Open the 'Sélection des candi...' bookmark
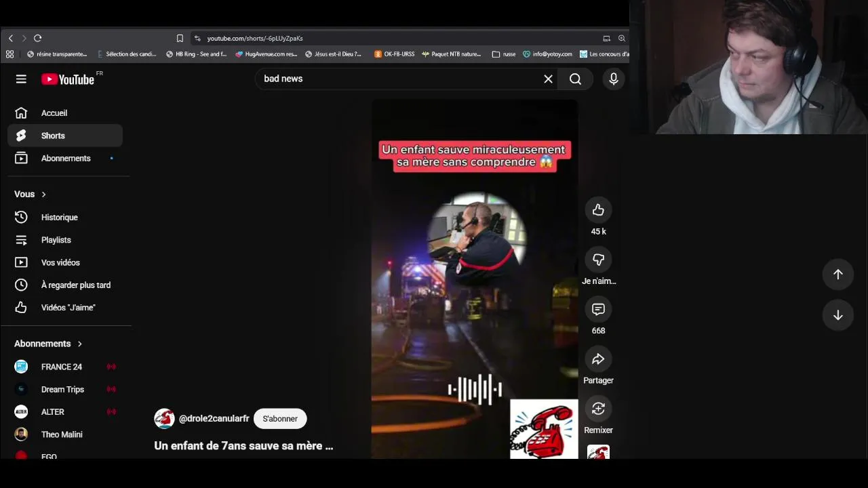Viewport: 868px width, 488px height. 127,54
